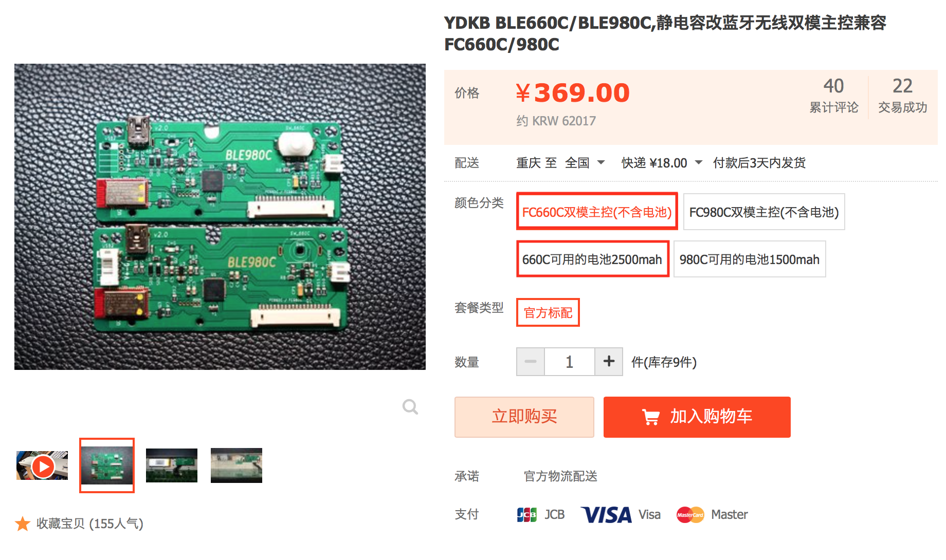Image resolution: width=946 pixels, height=560 pixels.
Task: Click the magnifier zoom icon under product image
Action: (410, 407)
